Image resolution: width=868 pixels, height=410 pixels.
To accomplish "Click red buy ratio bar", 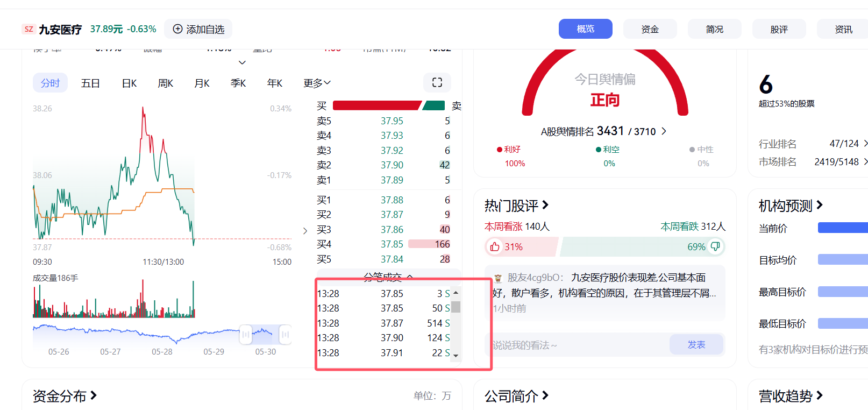I will [376, 105].
